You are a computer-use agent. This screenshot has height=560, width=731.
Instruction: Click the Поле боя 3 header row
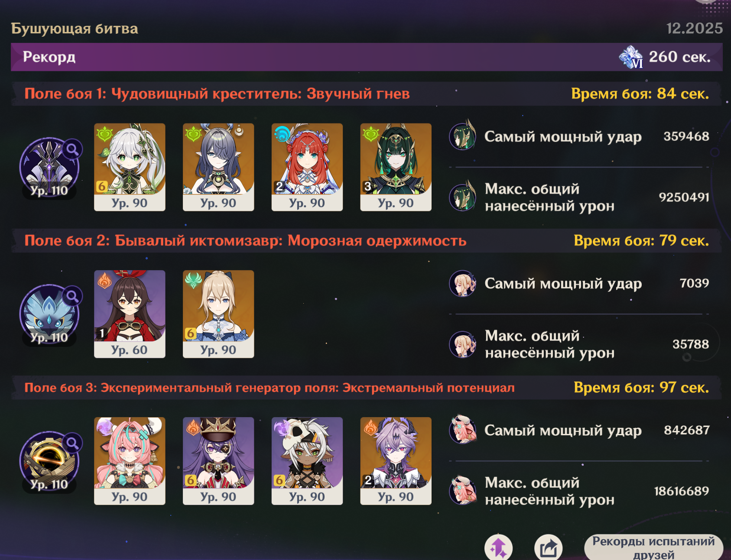pos(367,387)
